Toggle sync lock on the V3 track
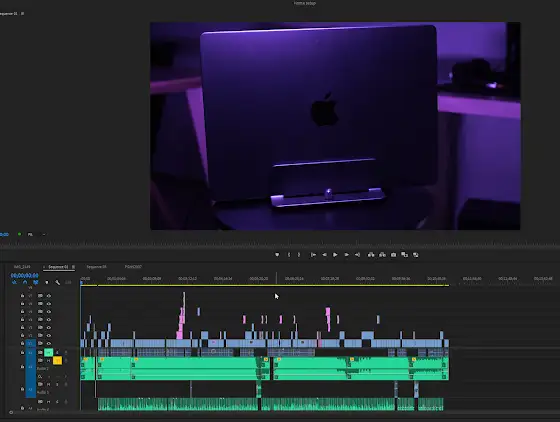The image size is (560, 422). pyautogui.click(x=40, y=327)
